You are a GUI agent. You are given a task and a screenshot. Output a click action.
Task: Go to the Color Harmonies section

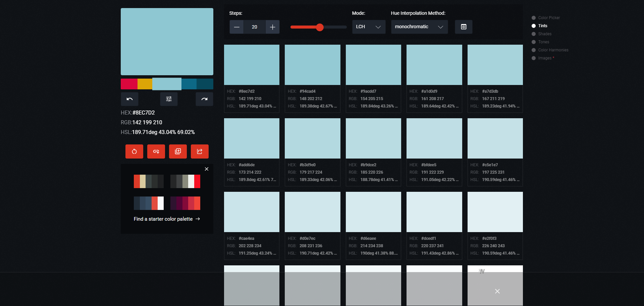coord(550,50)
